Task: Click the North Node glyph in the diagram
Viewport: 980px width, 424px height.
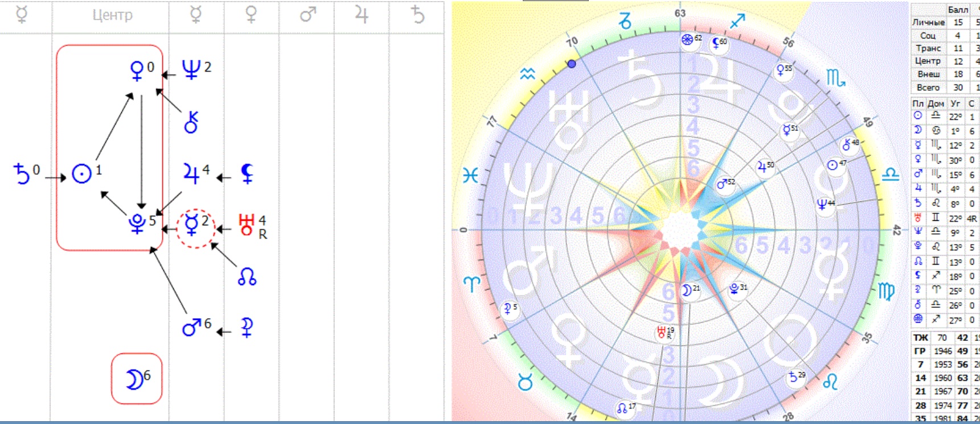Action: [x=247, y=277]
